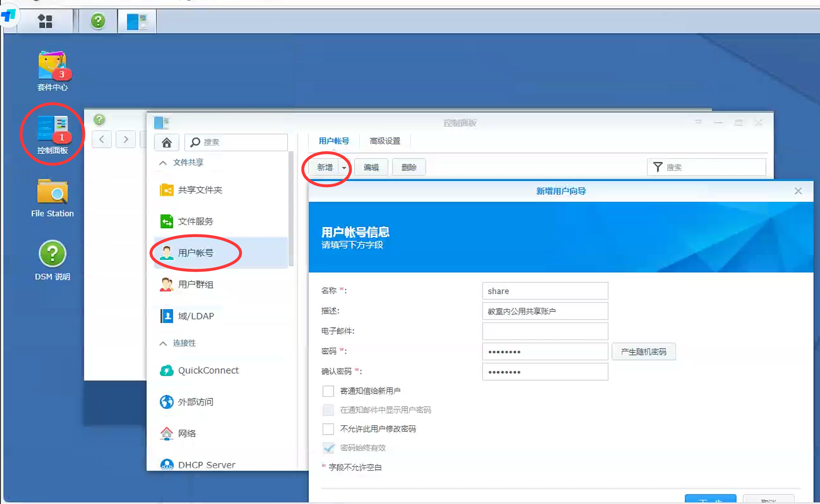Image resolution: width=820 pixels, height=504 pixels.
Task: Switch to Advanced Settings tab
Action: [x=384, y=141]
